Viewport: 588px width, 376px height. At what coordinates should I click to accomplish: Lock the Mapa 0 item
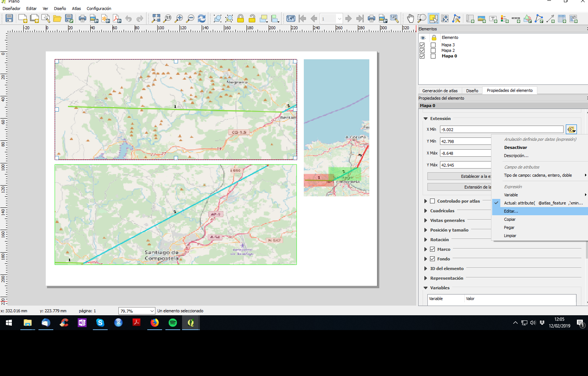pyautogui.click(x=433, y=56)
